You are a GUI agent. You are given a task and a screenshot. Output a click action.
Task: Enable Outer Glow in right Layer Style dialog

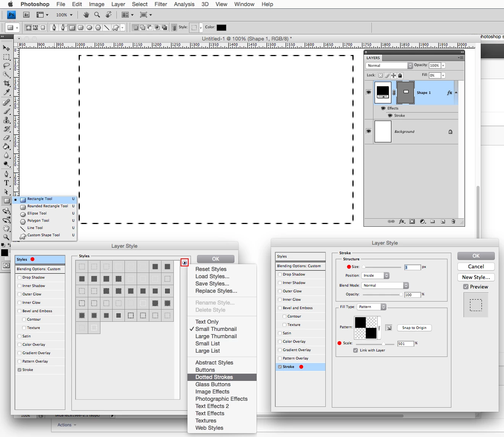pos(280,291)
